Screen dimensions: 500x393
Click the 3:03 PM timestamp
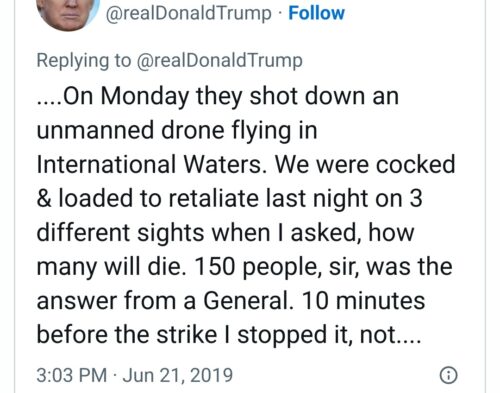(x=72, y=375)
